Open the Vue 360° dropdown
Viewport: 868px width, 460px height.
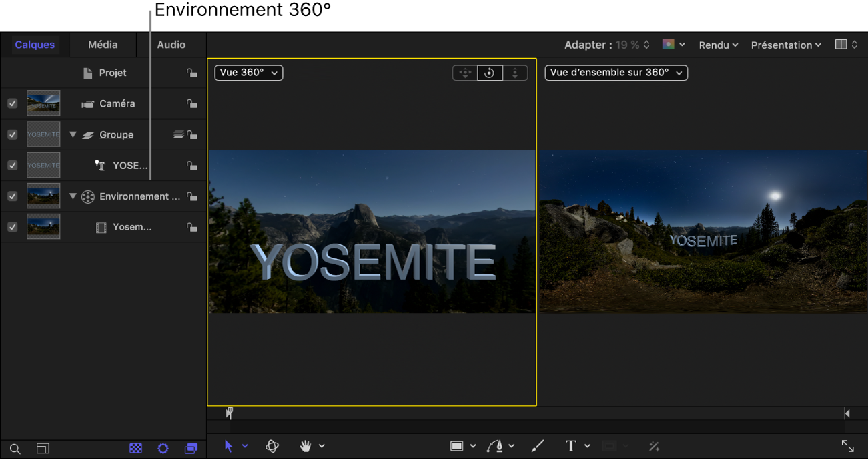click(248, 73)
